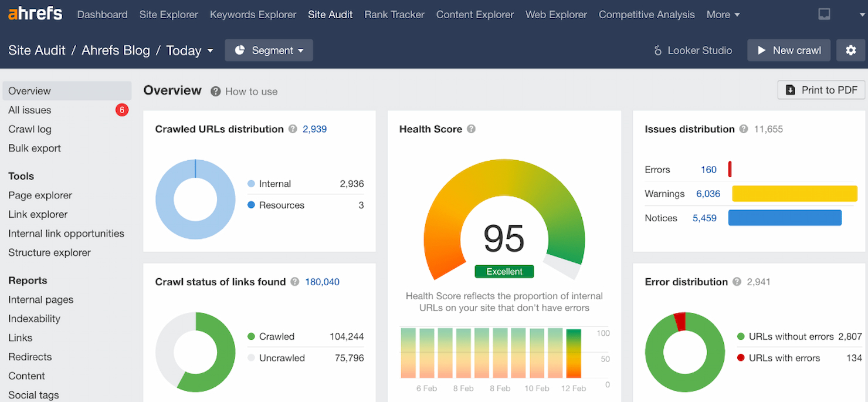This screenshot has height=402, width=868.
Task: Click URLs with errors legend row
Action: [x=799, y=358]
